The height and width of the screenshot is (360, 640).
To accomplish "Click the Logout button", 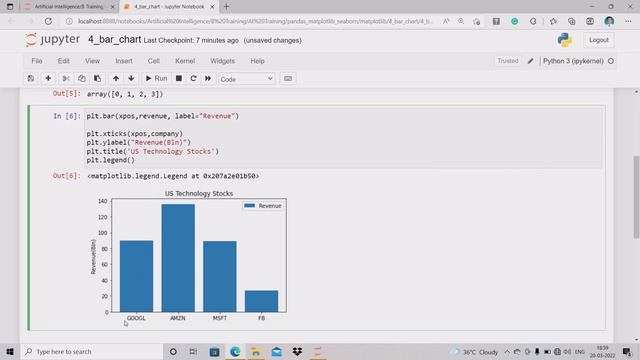I will click(x=598, y=40).
